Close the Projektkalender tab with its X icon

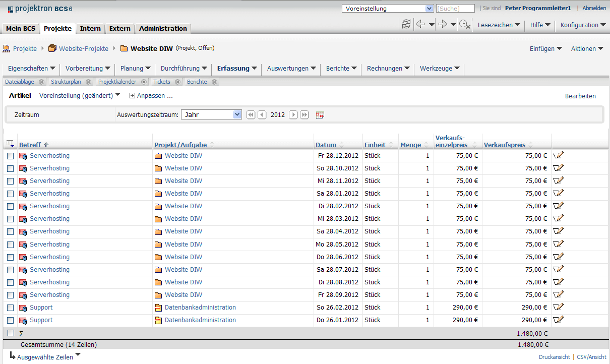[144, 82]
